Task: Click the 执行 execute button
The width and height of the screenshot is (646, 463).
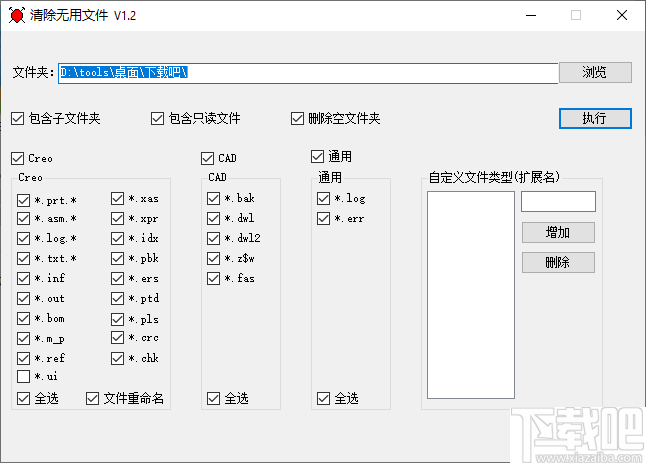Action: click(x=595, y=119)
